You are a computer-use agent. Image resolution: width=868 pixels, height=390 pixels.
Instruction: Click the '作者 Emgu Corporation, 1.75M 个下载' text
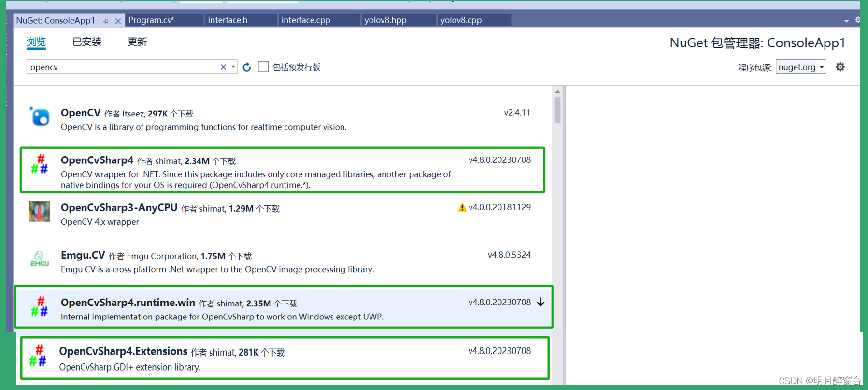tap(180, 256)
